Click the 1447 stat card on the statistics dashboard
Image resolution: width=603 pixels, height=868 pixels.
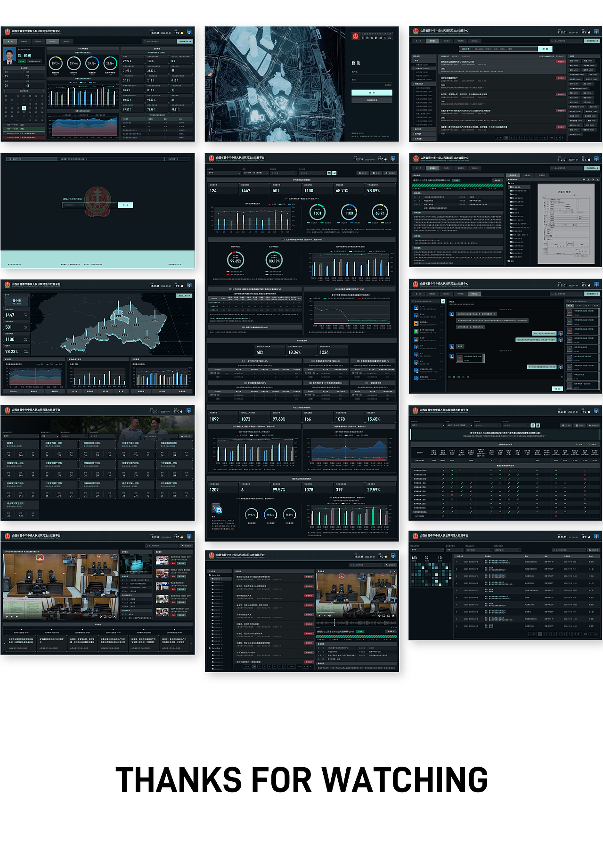(253, 189)
